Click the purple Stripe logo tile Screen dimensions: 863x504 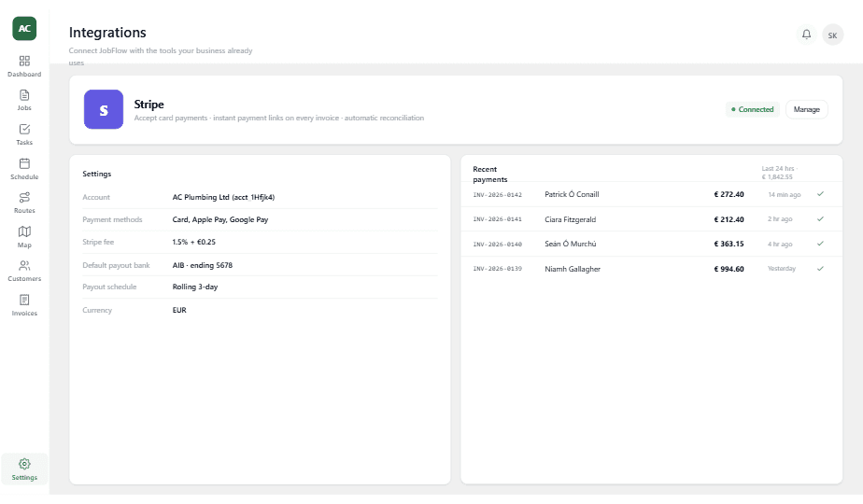click(104, 109)
